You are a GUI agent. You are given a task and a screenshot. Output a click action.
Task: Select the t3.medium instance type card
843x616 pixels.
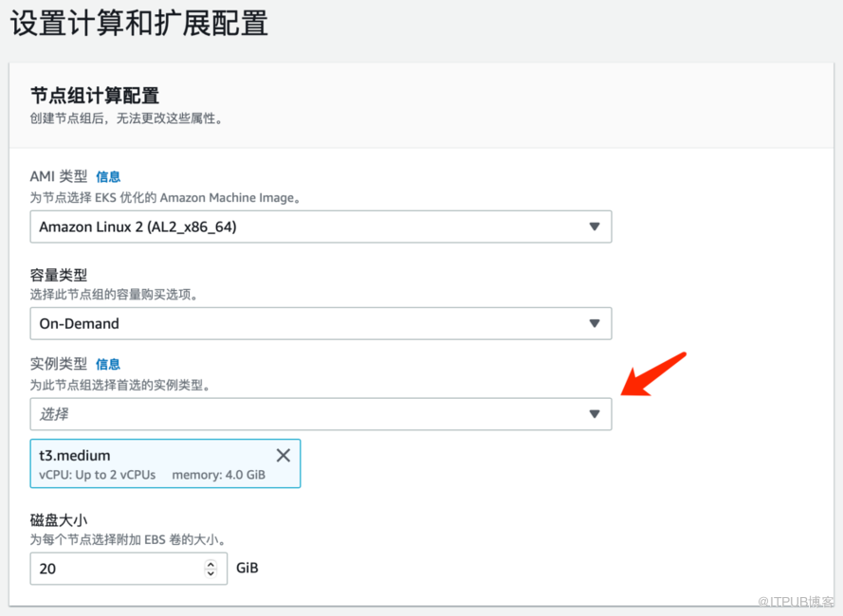[142, 463]
